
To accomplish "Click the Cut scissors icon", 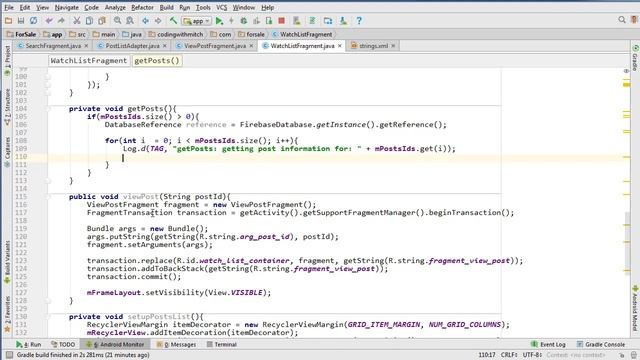I will tap(77, 20).
